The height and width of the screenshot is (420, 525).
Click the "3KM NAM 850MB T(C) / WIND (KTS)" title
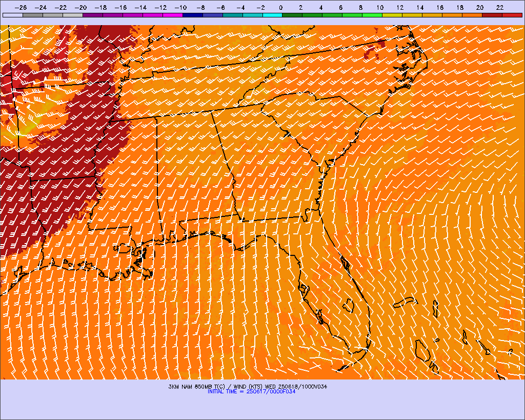coord(216,387)
